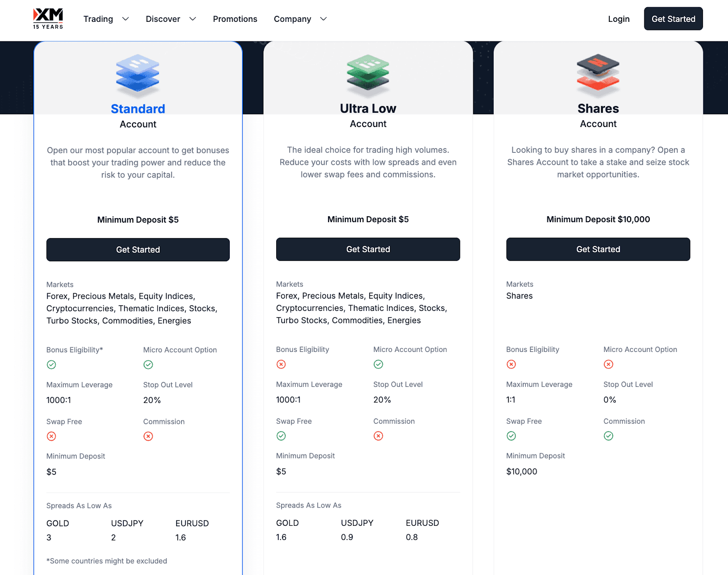Click Shares account's Swap Free check icon

click(511, 436)
